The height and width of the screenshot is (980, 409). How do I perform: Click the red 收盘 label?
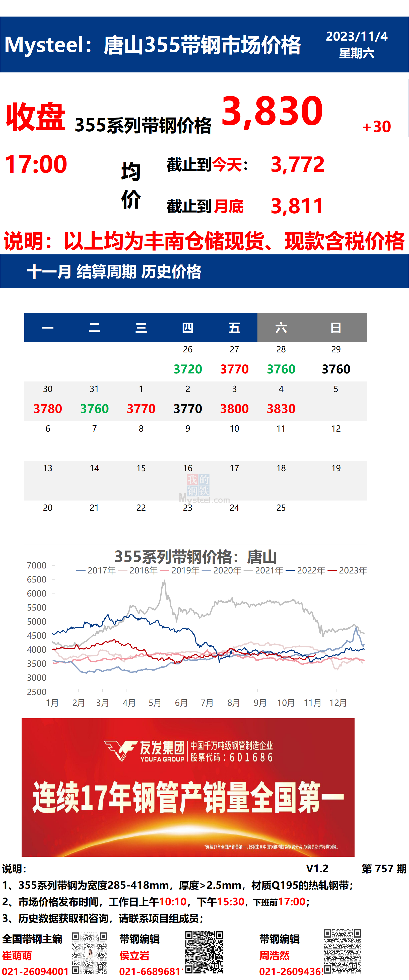point(36,117)
